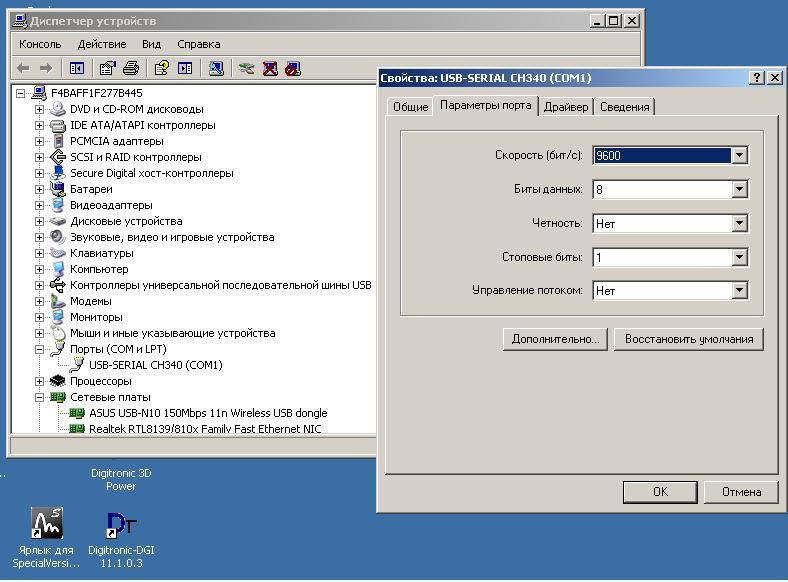Open the Четность dropdown list
788x582 pixels.
click(x=739, y=223)
